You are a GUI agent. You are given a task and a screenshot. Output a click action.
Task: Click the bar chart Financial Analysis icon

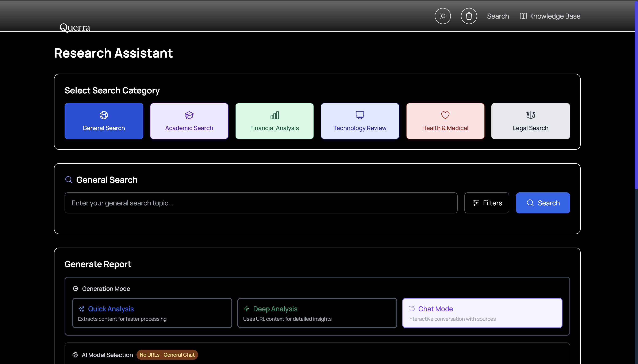click(x=274, y=115)
